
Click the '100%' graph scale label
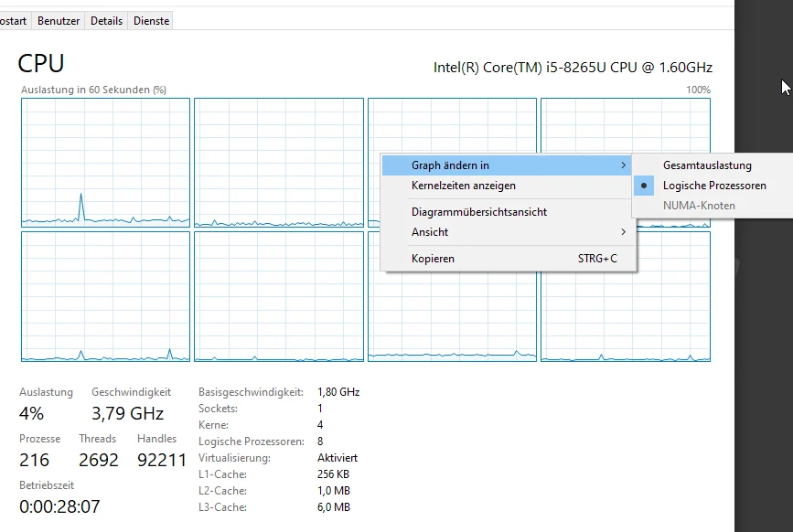click(x=698, y=90)
